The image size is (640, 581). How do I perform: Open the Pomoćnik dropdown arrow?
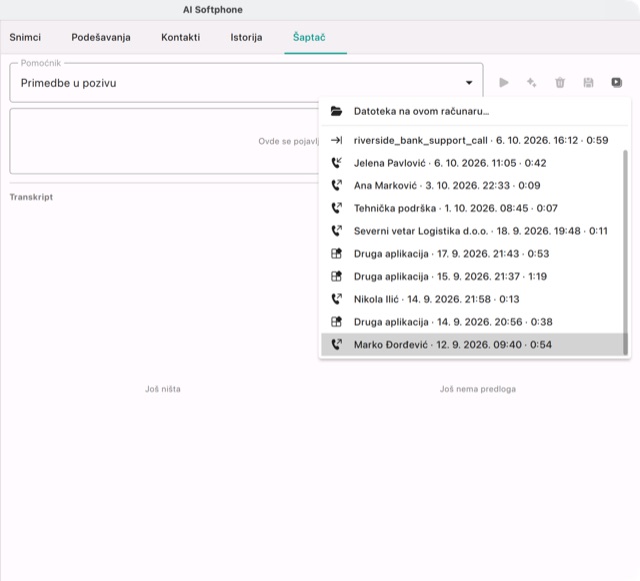[469, 83]
